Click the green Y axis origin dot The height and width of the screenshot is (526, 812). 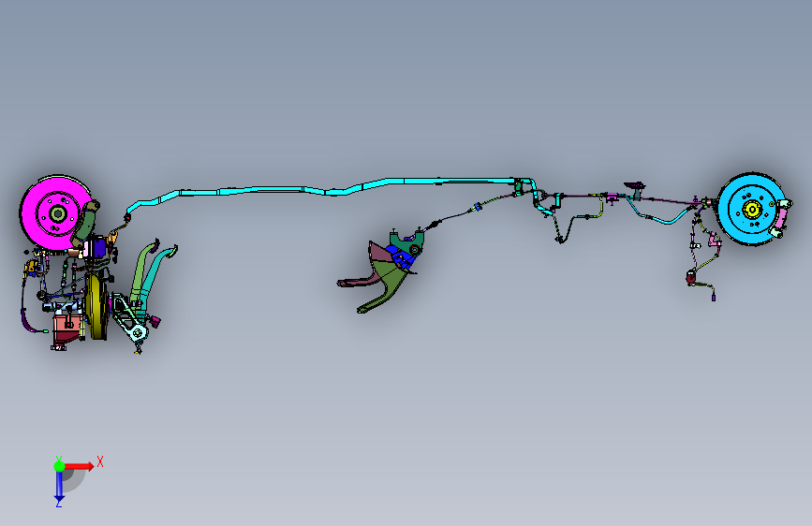[x=60, y=466]
